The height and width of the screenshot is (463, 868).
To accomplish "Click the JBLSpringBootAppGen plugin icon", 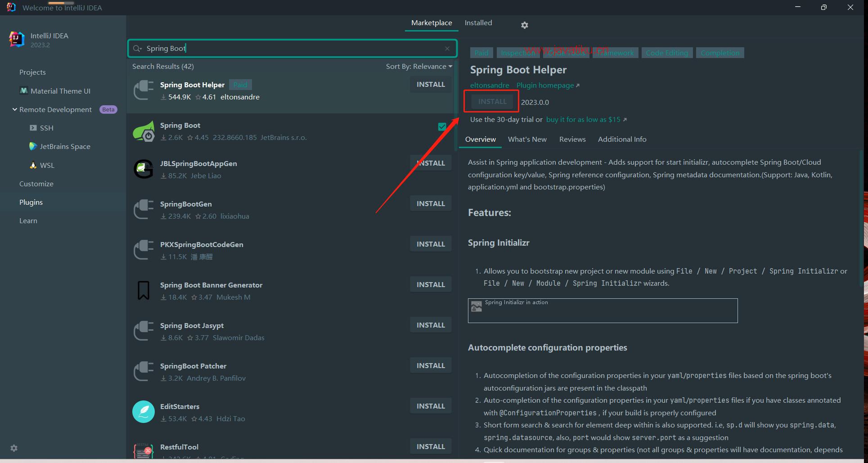I will pyautogui.click(x=144, y=169).
